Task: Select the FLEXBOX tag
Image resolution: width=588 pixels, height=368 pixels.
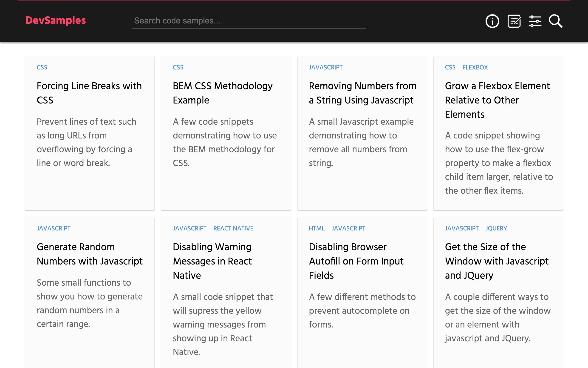Action: click(x=475, y=67)
